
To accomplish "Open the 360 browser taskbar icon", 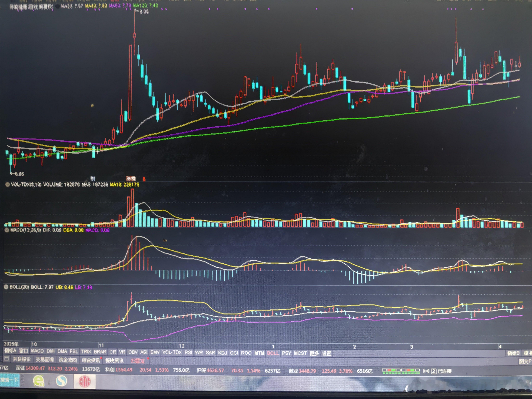I will 39,381.
